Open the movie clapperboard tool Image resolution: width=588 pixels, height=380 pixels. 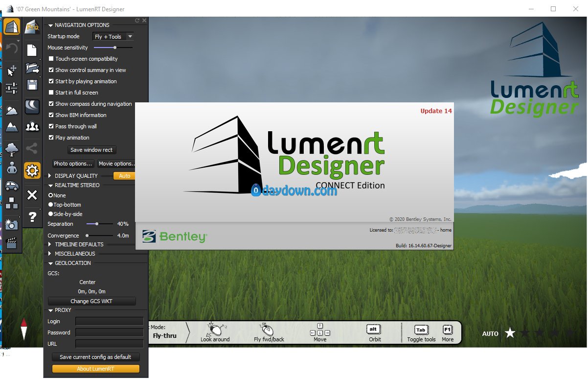point(12,242)
